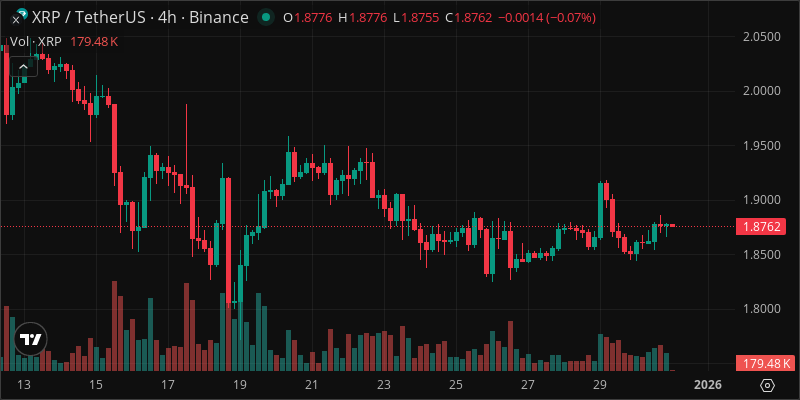Click date 21 on the time axis
Viewport: 800px width, 400px height.
[x=312, y=384]
